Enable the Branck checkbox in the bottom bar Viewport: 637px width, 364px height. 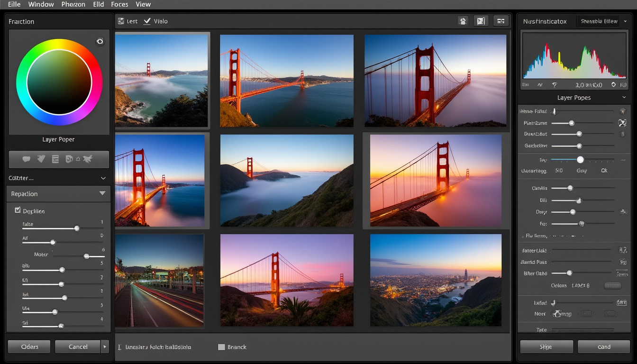(x=221, y=347)
